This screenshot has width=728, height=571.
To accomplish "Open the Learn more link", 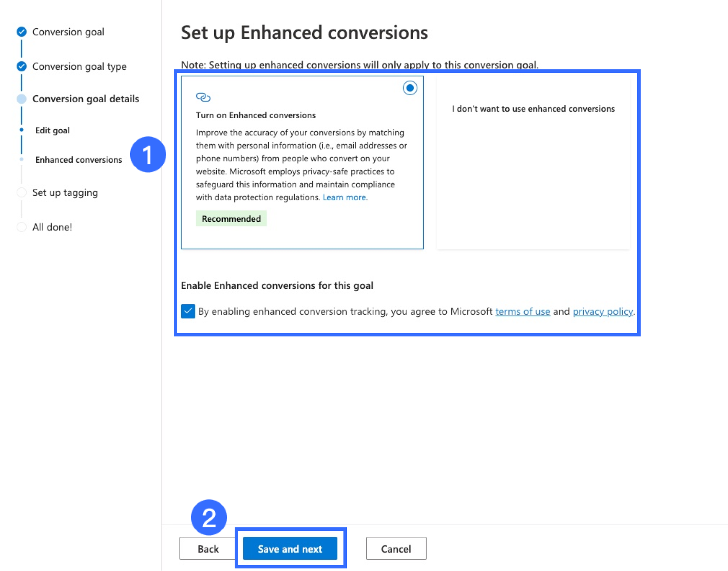I will tap(345, 197).
